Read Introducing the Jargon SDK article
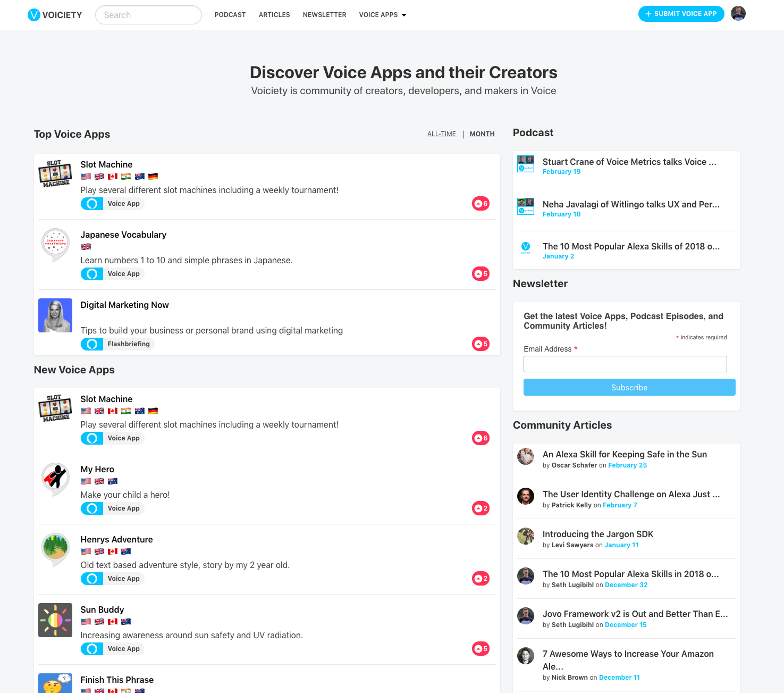This screenshot has width=784, height=693. click(598, 534)
